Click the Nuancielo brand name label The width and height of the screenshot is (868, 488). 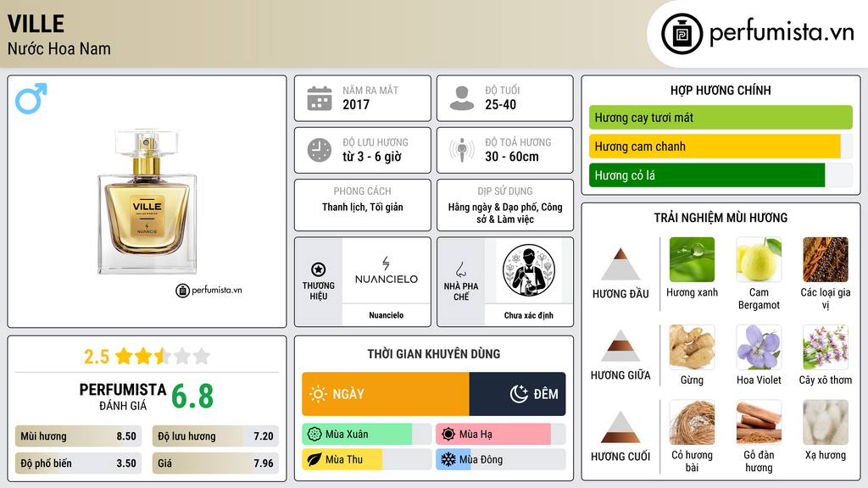click(x=387, y=315)
